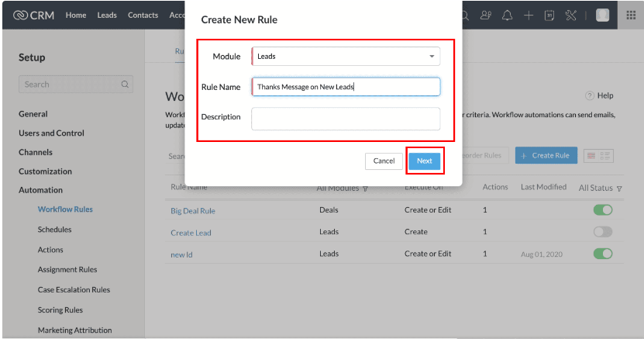Screen dimensions: 644x339
Task: Click the search magnifier in Setup search
Action: pos(125,85)
